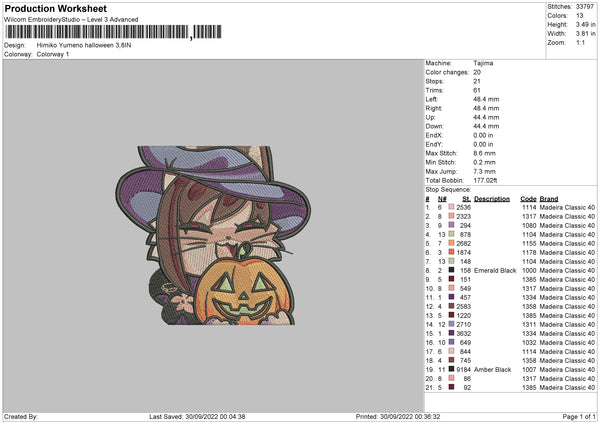Viewport: 600px width, 424px height.
Task: Click 'Wilcom EmbroideryStudio – Level 3 Advanced' text
Action: tap(71, 20)
